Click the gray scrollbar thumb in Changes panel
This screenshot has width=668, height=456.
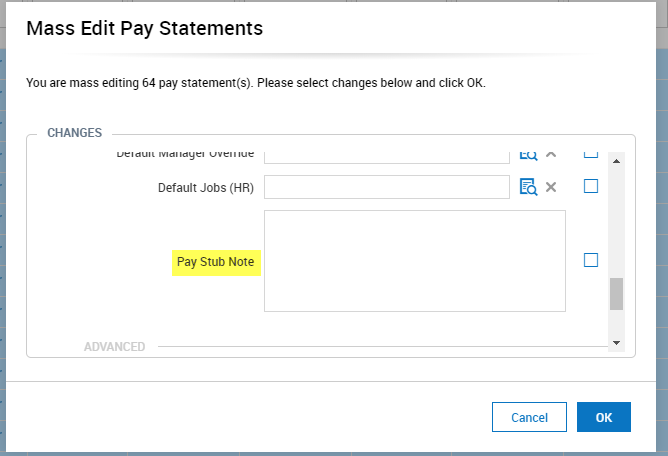616,294
